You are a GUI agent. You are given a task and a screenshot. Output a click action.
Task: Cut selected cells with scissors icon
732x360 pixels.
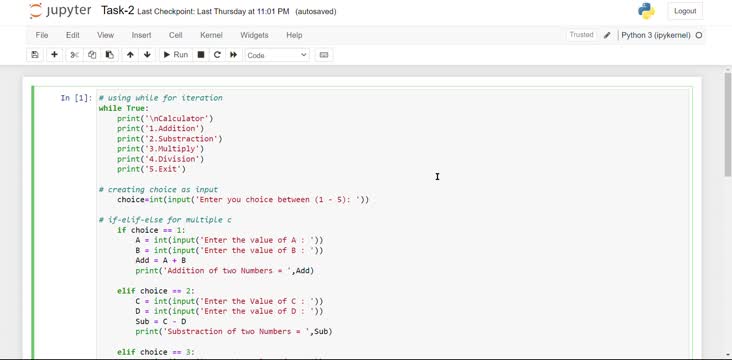74,55
